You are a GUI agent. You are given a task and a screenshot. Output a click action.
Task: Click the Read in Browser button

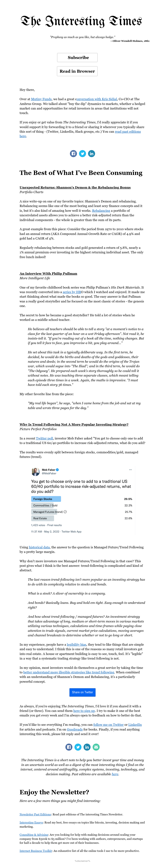[x=77, y=71]
